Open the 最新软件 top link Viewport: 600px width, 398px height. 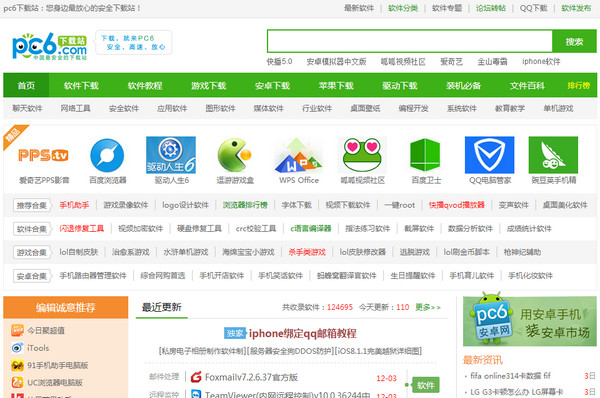(359, 8)
